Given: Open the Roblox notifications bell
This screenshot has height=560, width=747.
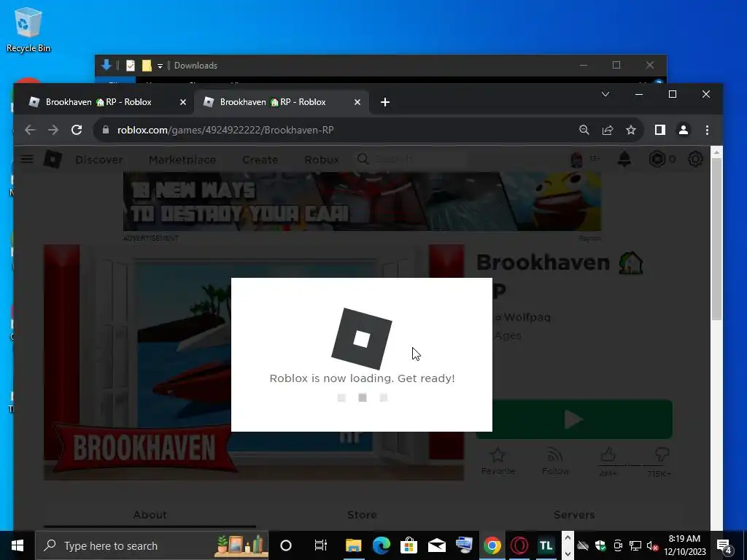Looking at the screenshot, I should click(x=624, y=159).
